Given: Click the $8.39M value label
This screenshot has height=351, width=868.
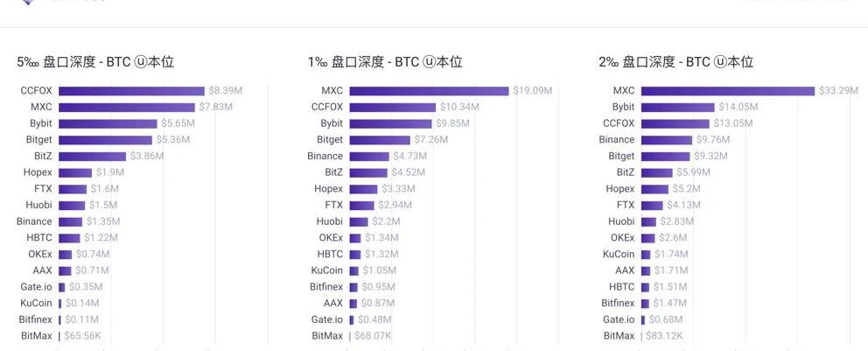Looking at the screenshot, I should pyautogui.click(x=226, y=91).
